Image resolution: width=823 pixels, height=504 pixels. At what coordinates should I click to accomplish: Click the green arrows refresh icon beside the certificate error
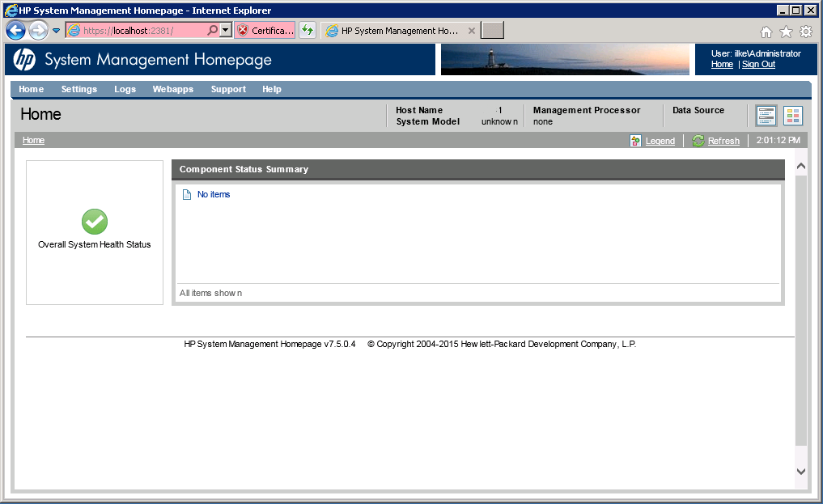308,31
